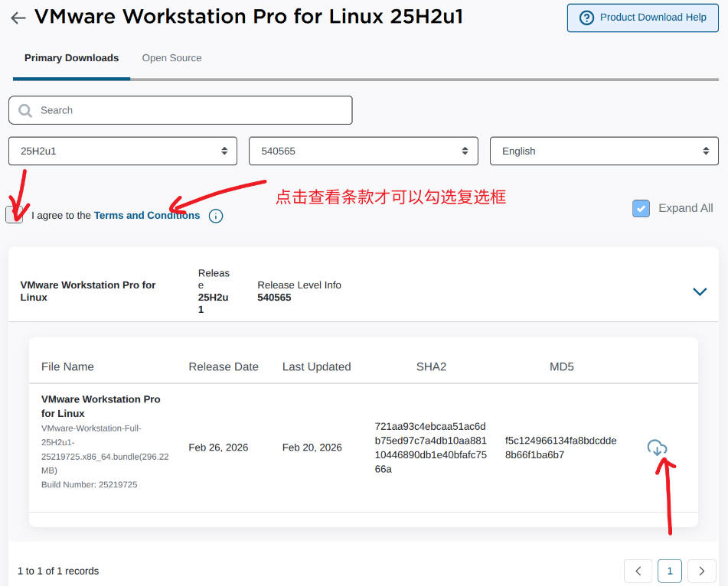This screenshot has width=728, height=586.
Task: Click the cloud download icon for bundle
Action: tap(657, 448)
